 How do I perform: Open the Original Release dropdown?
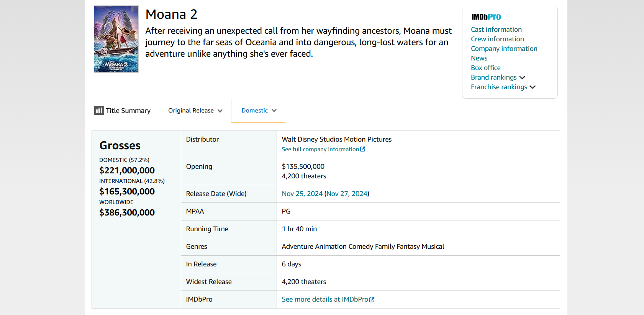[x=195, y=111]
